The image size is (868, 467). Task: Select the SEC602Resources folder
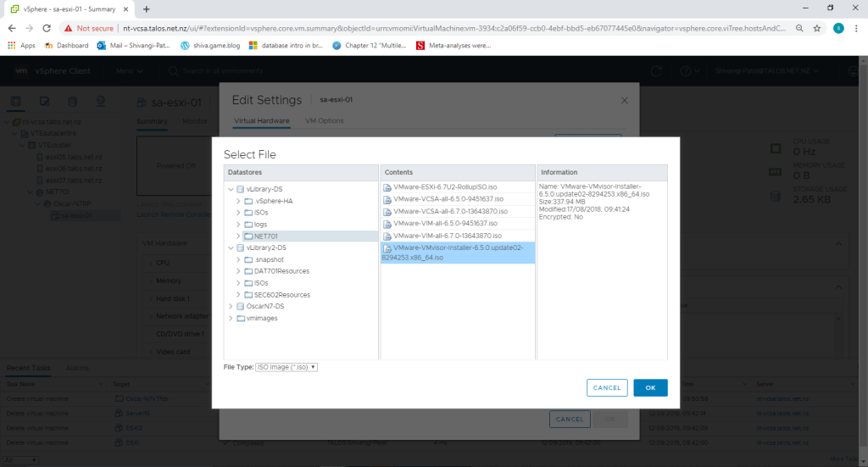pos(281,294)
